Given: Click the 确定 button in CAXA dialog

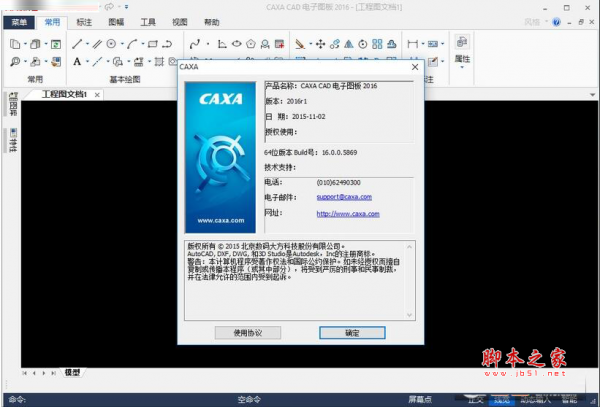Looking at the screenshot, I should (352, 333).
